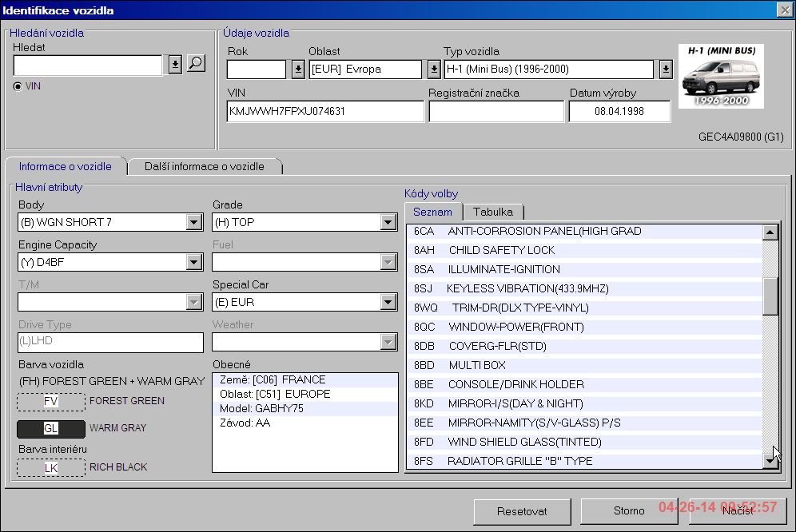
Task: Select 8WQ TRIM-DR row
Action: (584, 308)
